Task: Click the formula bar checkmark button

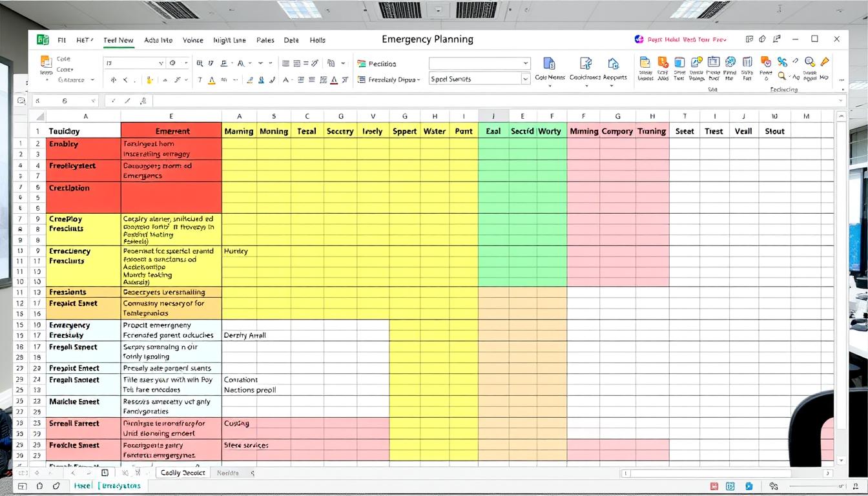Action: coord(113,101)
